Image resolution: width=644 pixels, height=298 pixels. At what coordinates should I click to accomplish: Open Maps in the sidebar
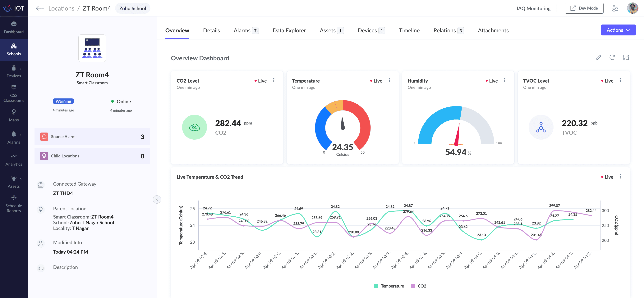pyautogui.click(x=14, y=116)
